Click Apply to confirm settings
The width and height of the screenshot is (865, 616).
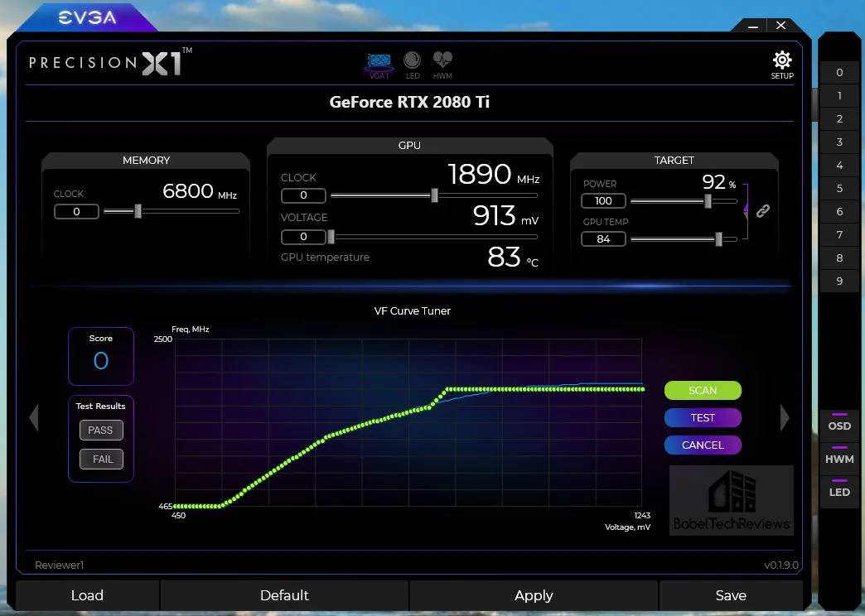tap(534, 595)
